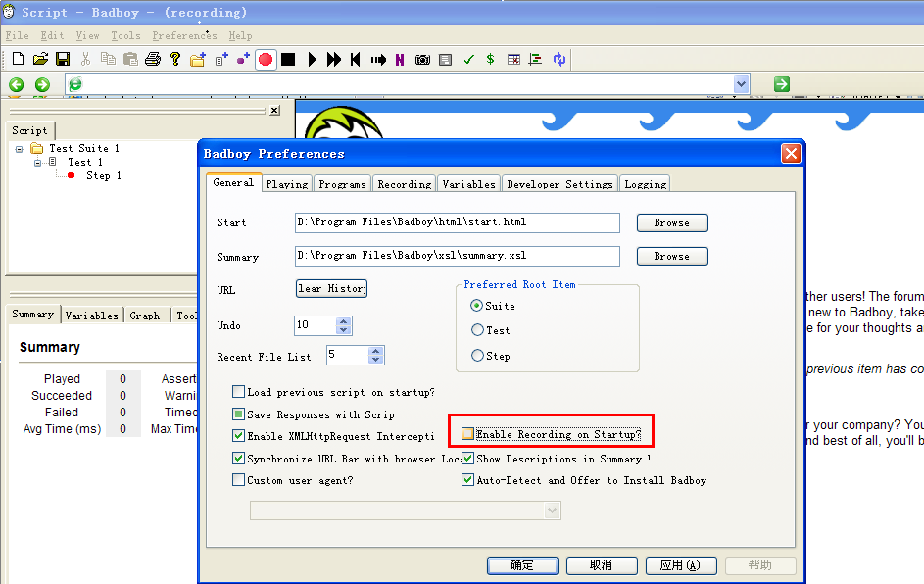The height and width of the screenshot is (584, 924).
Task: Play script with single triangle button
Action: (312, 59)
